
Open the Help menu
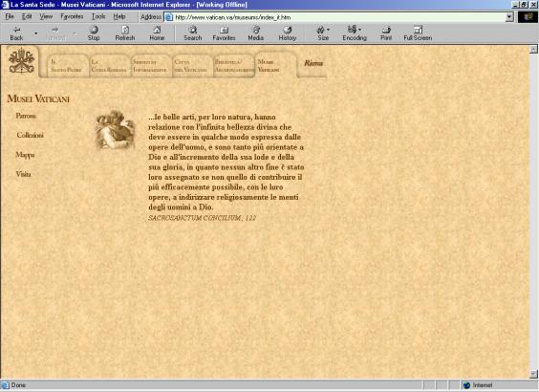coord(119,16)
